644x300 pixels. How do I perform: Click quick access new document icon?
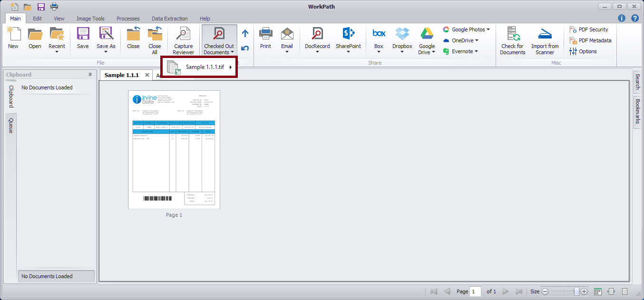[x=14, y=6]
